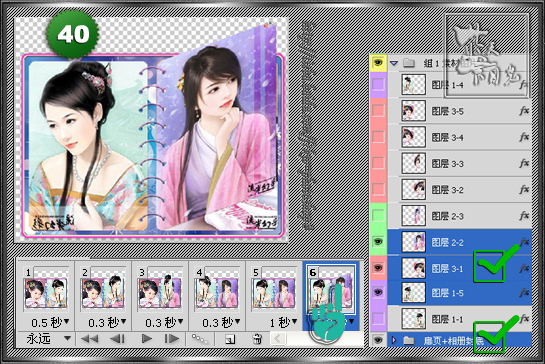Expand the 扉页+相册封底 group triangle
545x364 pixels.
tap(394, 340)
